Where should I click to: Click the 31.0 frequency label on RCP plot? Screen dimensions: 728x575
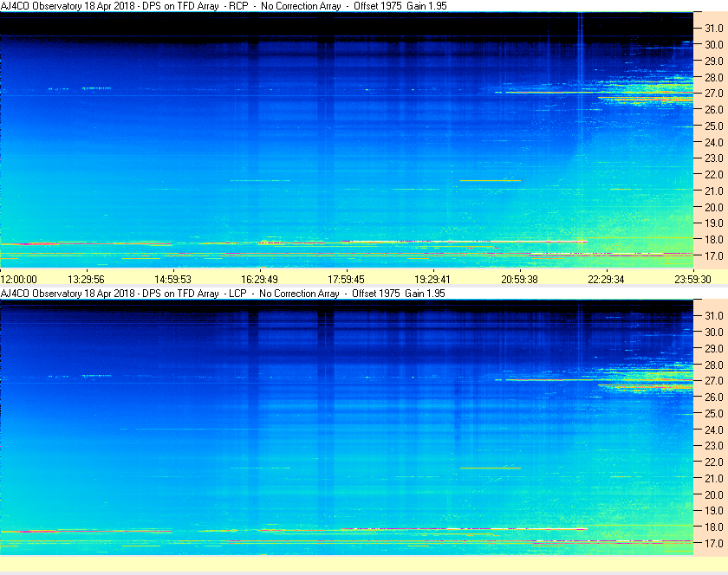coord(714,29)
